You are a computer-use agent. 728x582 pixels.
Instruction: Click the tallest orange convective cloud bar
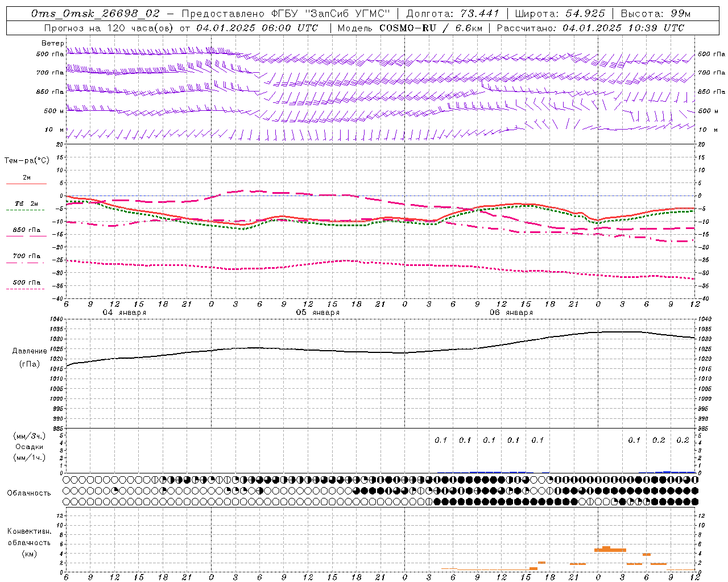[606, 549]
